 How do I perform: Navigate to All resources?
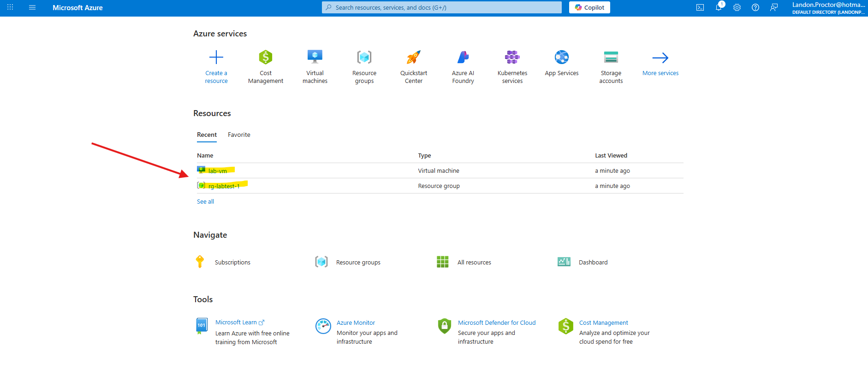pyautogui.click(x=474, y=263)
